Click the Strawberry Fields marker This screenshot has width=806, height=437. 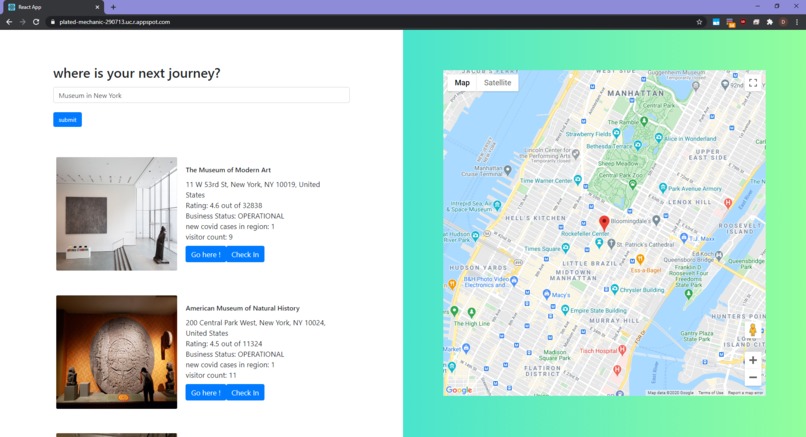[x=616, y=133]
